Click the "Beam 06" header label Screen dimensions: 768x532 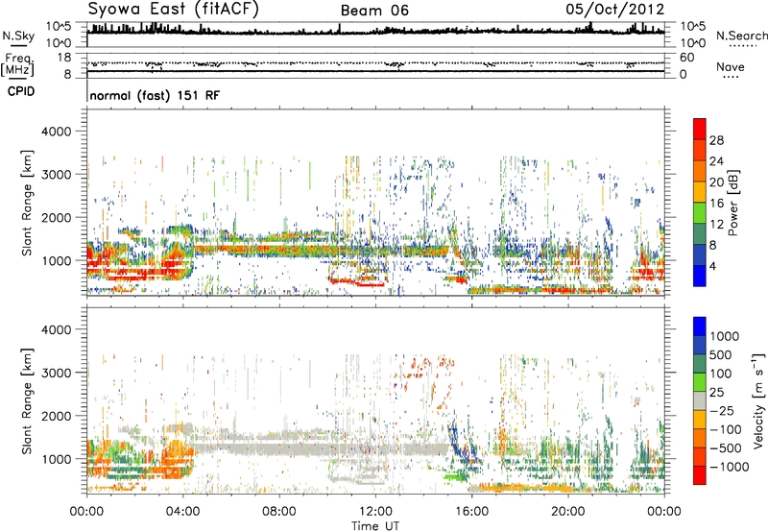tap(374, 11)
